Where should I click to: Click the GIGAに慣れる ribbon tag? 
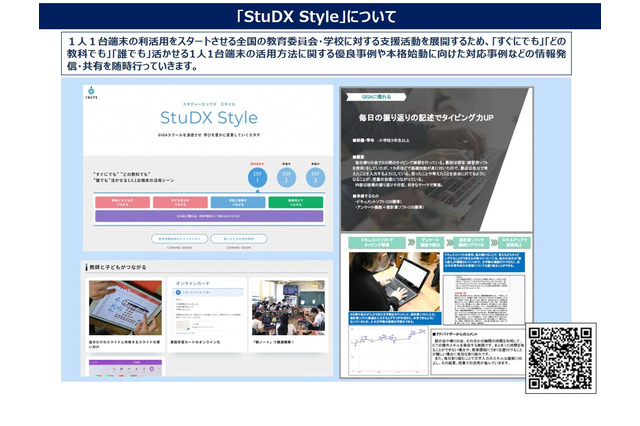(376, 97)
